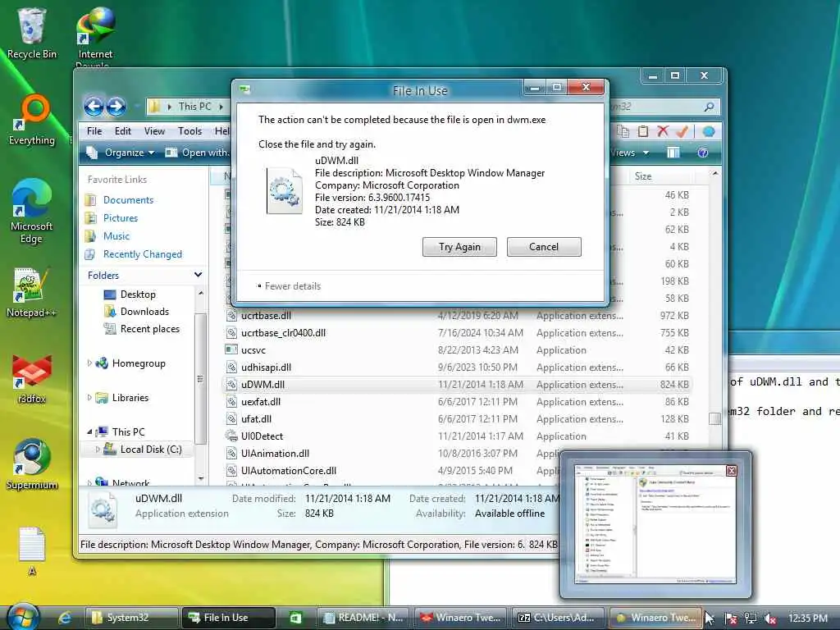Open the Edit menu in Explorer

pyautogui.click(x=123, y=130)
